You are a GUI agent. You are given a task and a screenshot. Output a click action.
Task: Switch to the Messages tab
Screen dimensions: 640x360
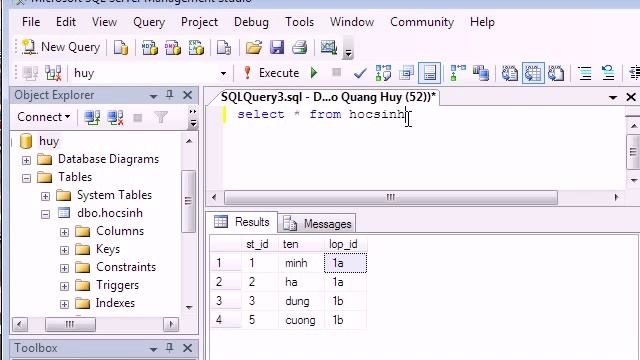(x=317, y=224)
